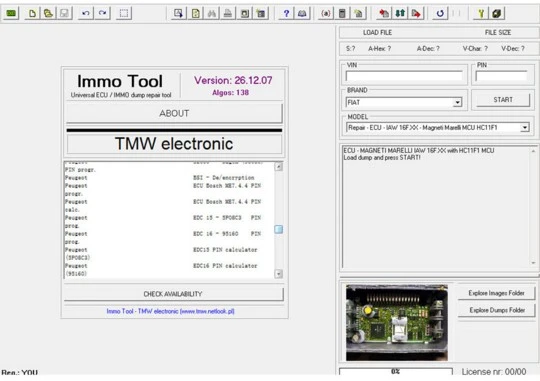This screenshot has width=540, height=381.
Task: Click the blue refresh arrow icon
Action: tap(440, 13)
